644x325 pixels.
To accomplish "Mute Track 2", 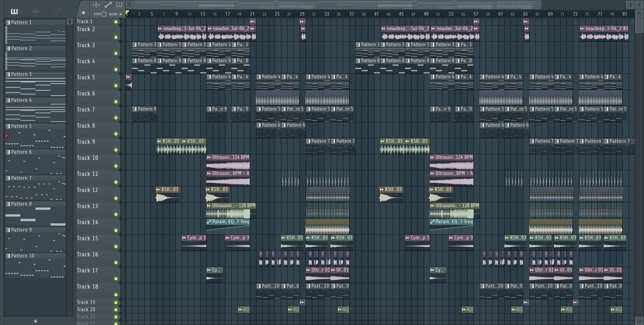I will pos(116,37).
